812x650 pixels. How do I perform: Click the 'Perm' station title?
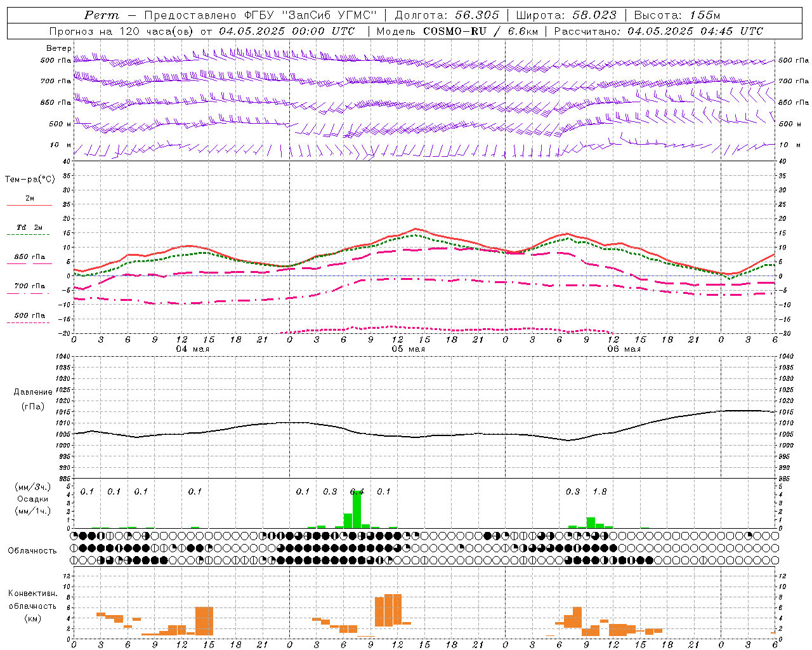[101, 15]
